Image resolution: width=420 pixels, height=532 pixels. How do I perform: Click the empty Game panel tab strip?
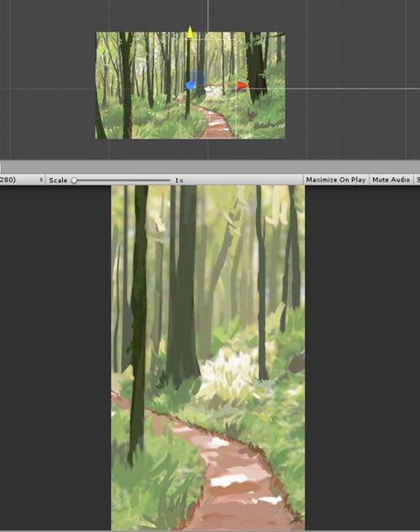point(210,167)
